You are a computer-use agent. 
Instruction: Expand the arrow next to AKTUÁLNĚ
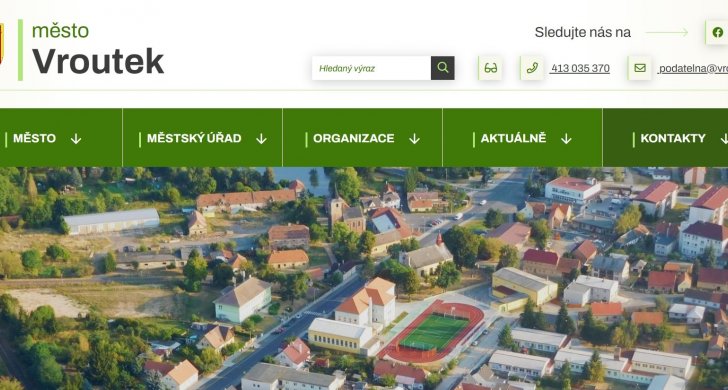pos(566,139)
